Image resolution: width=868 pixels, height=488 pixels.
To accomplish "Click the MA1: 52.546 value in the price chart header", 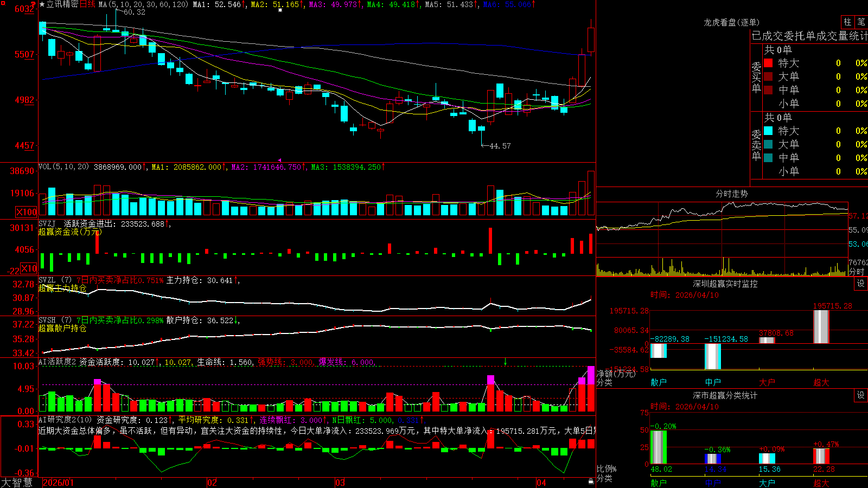I will tap(217, 4).
